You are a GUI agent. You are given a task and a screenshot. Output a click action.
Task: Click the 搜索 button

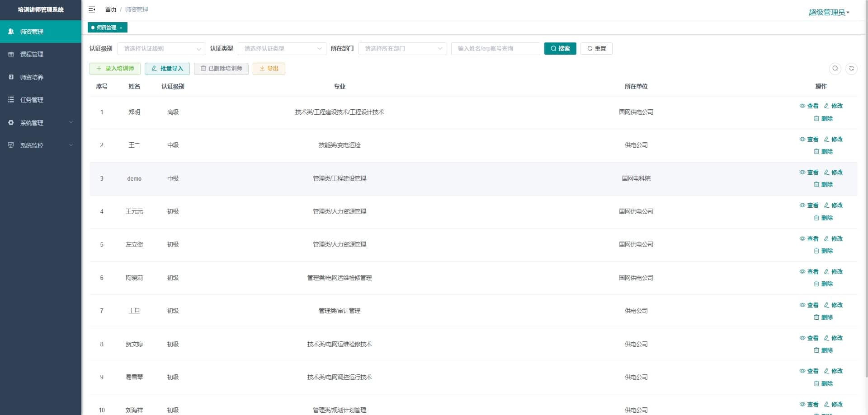coord(560,49)
